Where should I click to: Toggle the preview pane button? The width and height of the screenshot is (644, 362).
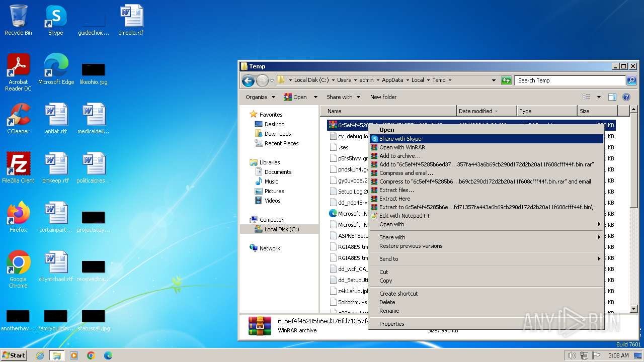click(612, 97)
